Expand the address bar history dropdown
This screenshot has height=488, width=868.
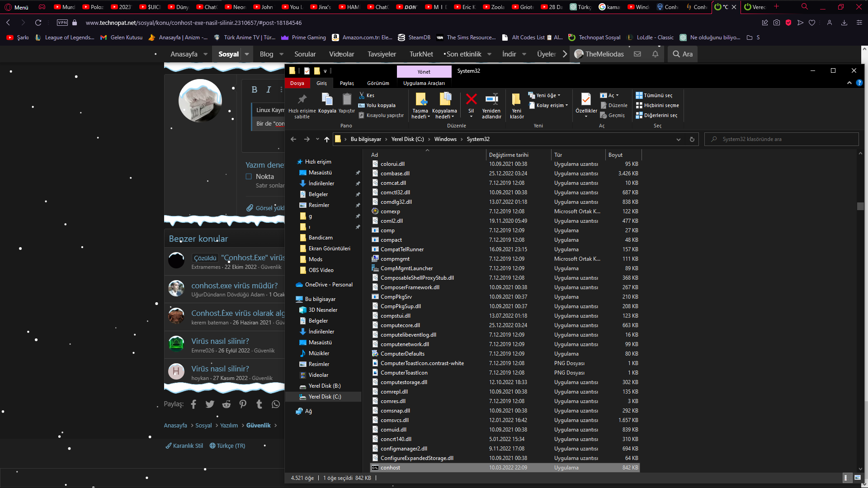point(678,140)
